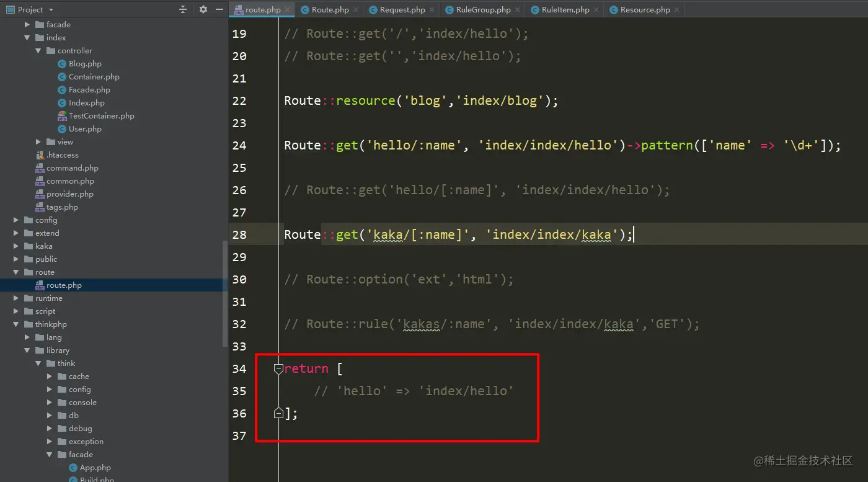Expand the public folder arrow
868x482 pixels.
(16, 259)
